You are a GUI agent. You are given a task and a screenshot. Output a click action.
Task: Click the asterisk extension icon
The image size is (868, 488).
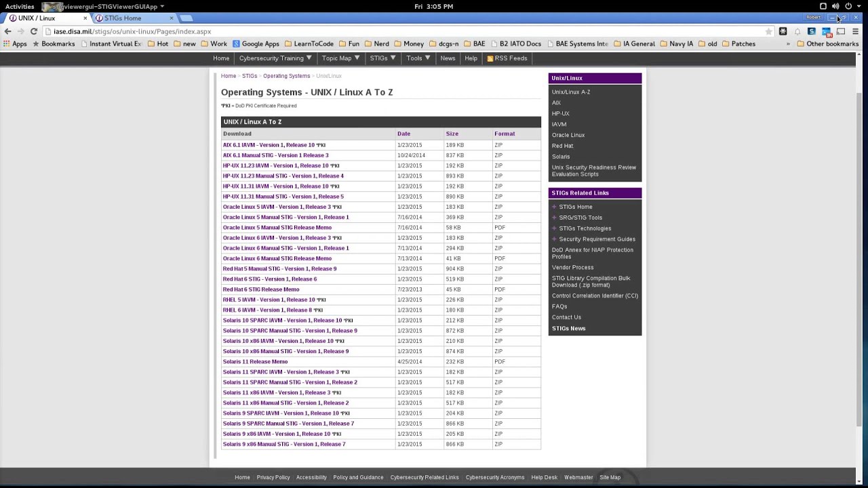(x=783, y=31)
